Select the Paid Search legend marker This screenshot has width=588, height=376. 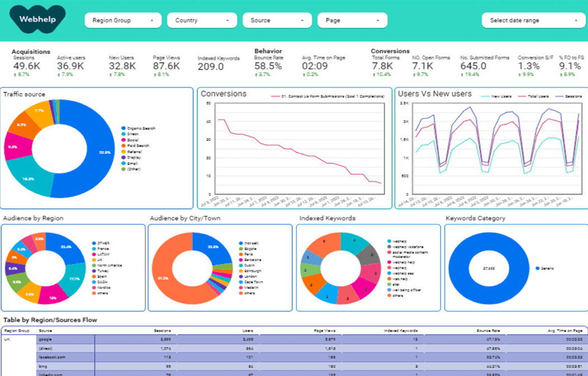tap(123, 146)
